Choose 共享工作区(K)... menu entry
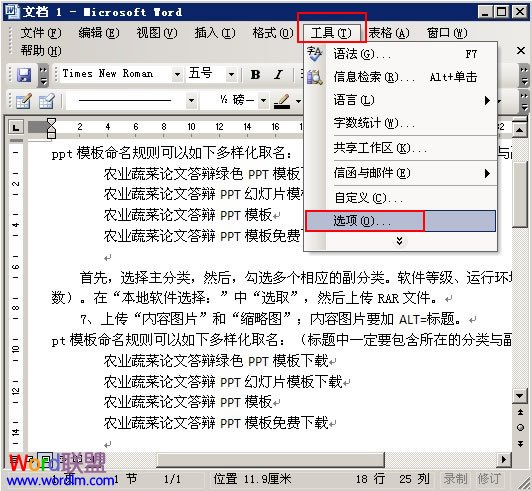 pyautogui.click(x=400, y=148)
